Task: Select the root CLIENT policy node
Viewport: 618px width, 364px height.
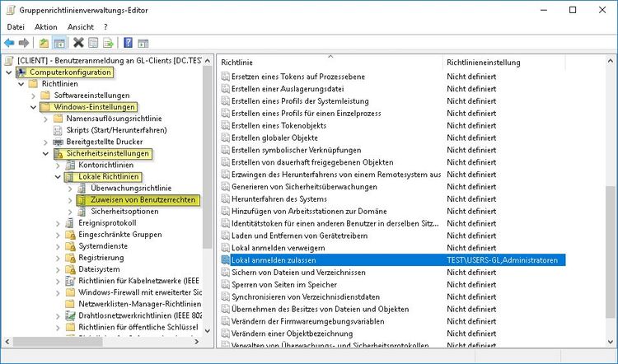Action: (x=109, y=61)
